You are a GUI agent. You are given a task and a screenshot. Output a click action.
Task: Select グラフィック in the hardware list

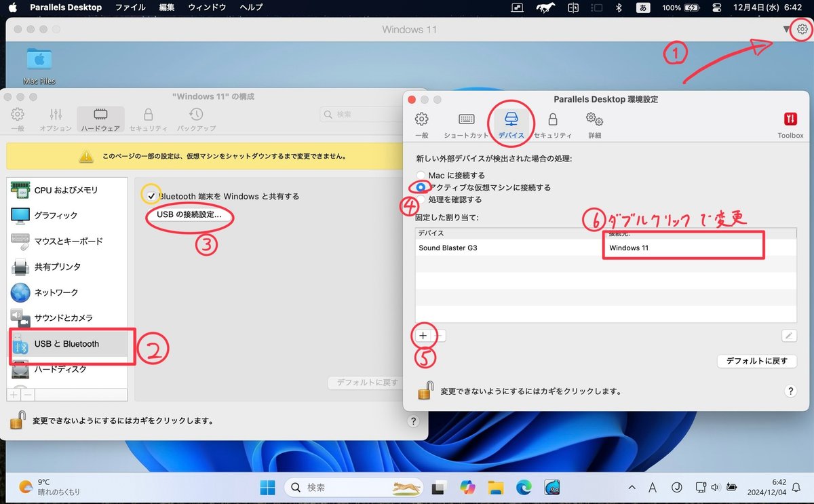66,216
